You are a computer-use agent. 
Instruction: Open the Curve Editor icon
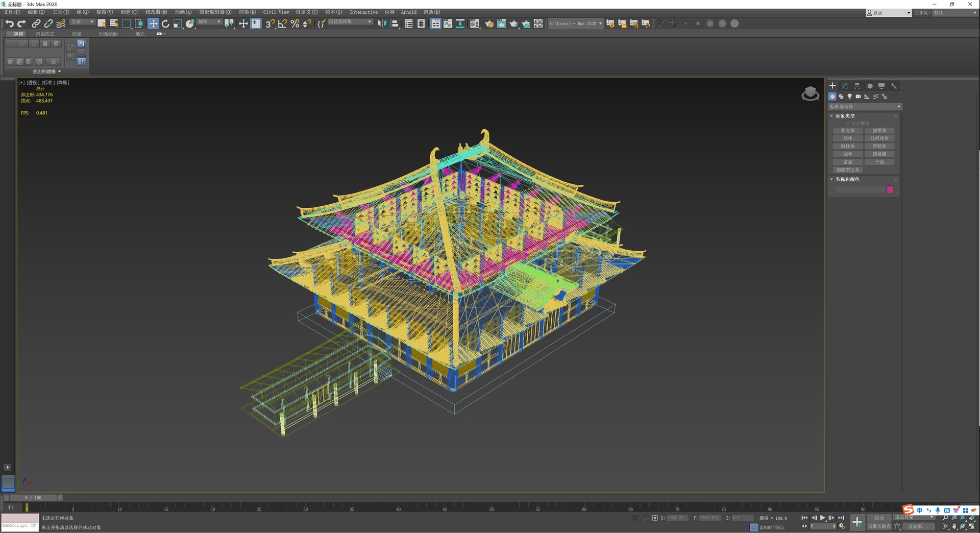(x=448, y=23)
